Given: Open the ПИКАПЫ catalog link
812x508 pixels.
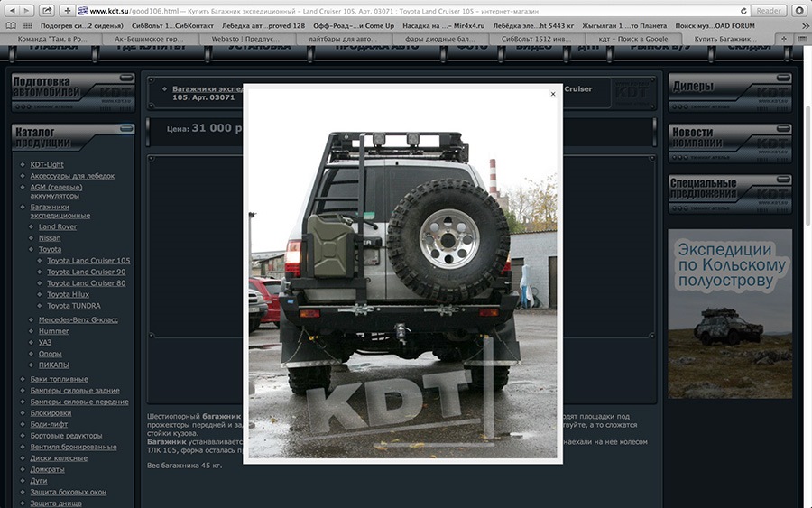Looking at the screenshot, I should coord(54,365).
